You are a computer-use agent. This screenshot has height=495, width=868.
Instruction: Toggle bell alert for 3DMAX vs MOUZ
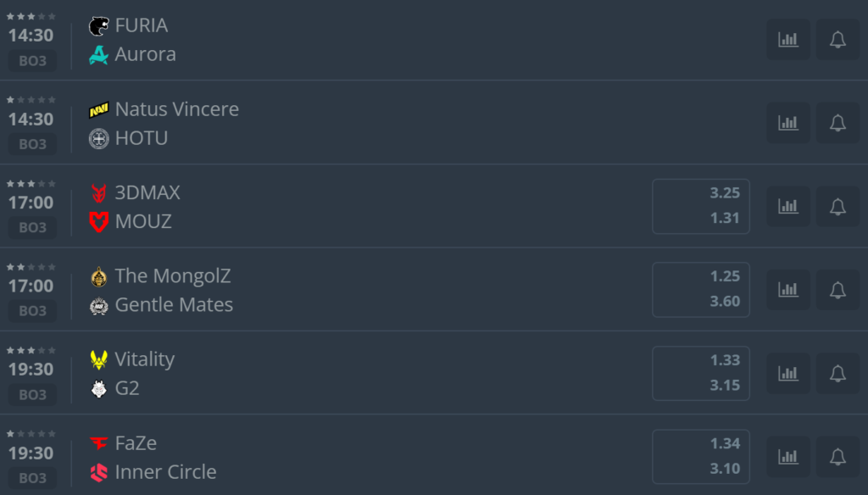coord(837,207)
